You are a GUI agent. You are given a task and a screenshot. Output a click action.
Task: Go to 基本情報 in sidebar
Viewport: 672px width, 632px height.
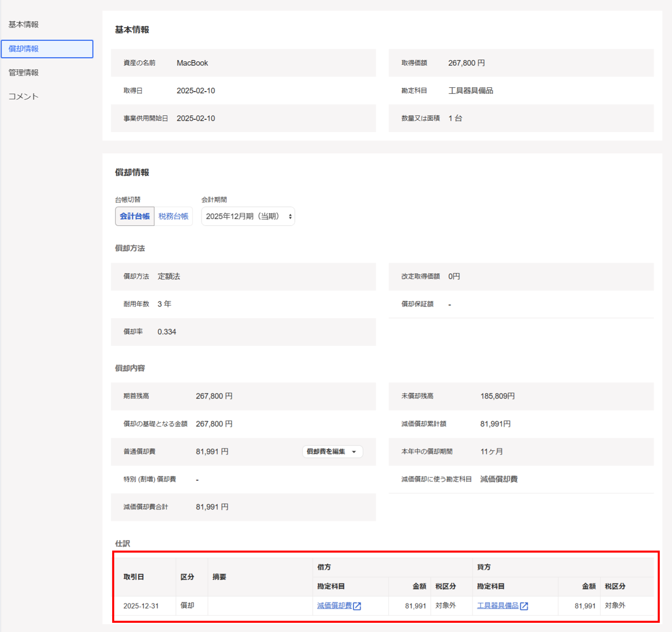point(24,25)
